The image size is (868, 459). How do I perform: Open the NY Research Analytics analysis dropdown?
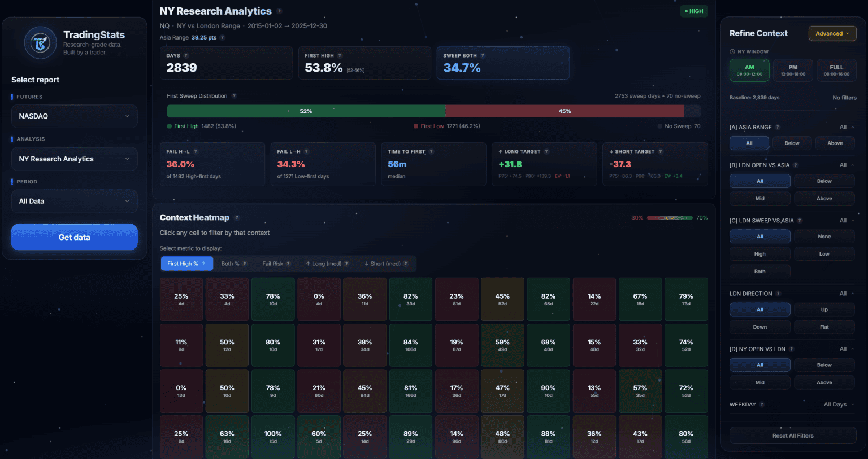(x=75, y=159)
